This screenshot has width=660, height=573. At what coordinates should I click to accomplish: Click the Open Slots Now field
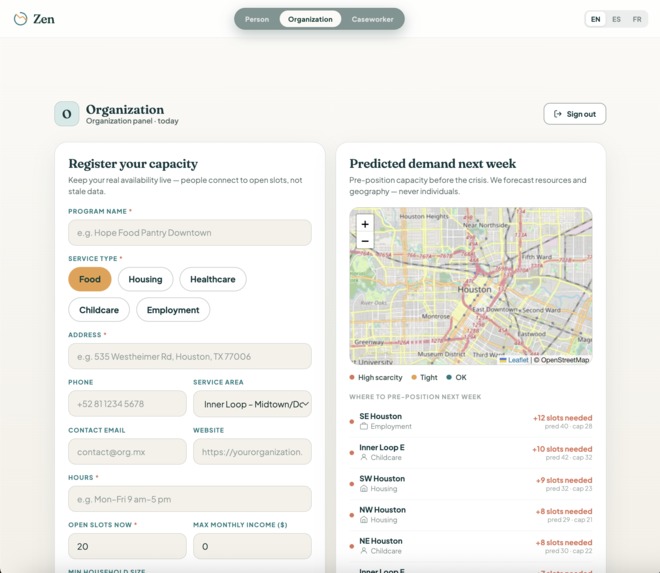(127, 546)
